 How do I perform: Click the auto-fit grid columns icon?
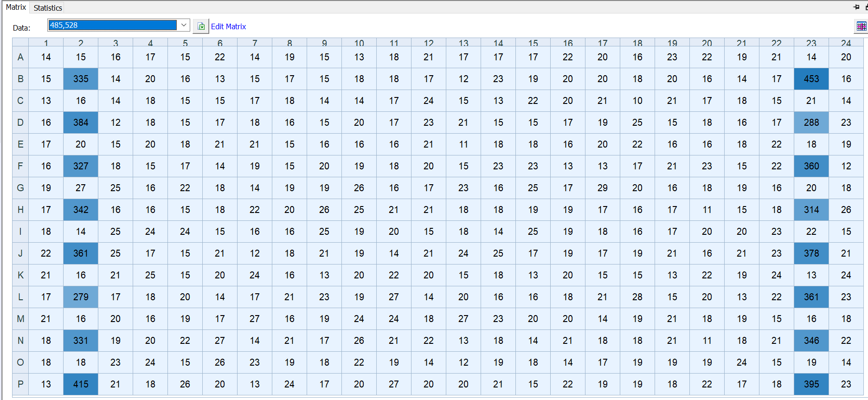click(861, 26)
